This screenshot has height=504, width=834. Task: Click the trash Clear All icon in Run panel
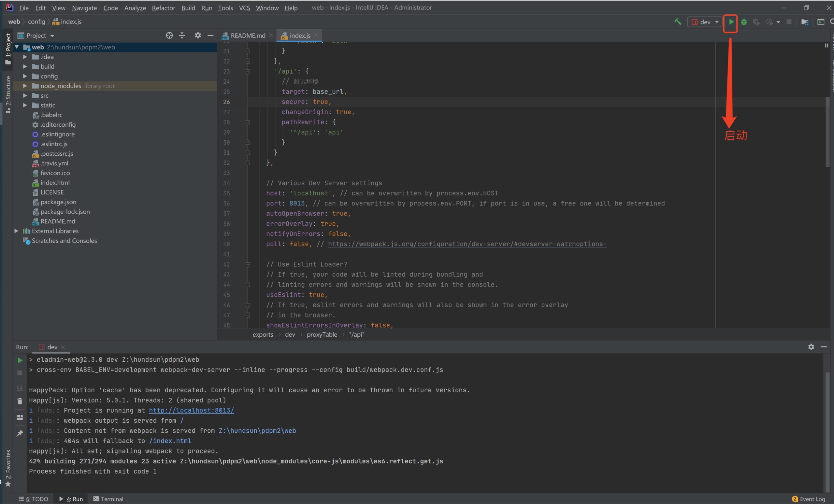tap(20, 401)
